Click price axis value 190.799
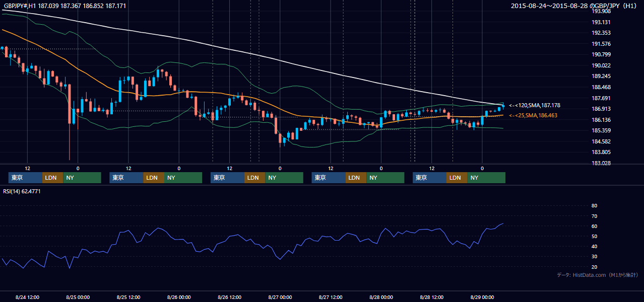644x302 pixels. coord(601,54)
